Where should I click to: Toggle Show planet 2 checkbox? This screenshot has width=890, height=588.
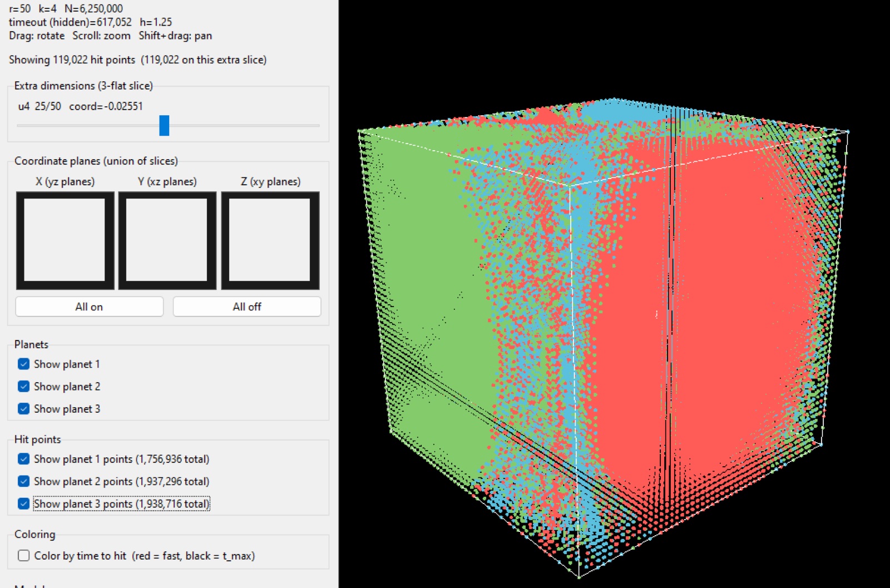pos(23,386)
